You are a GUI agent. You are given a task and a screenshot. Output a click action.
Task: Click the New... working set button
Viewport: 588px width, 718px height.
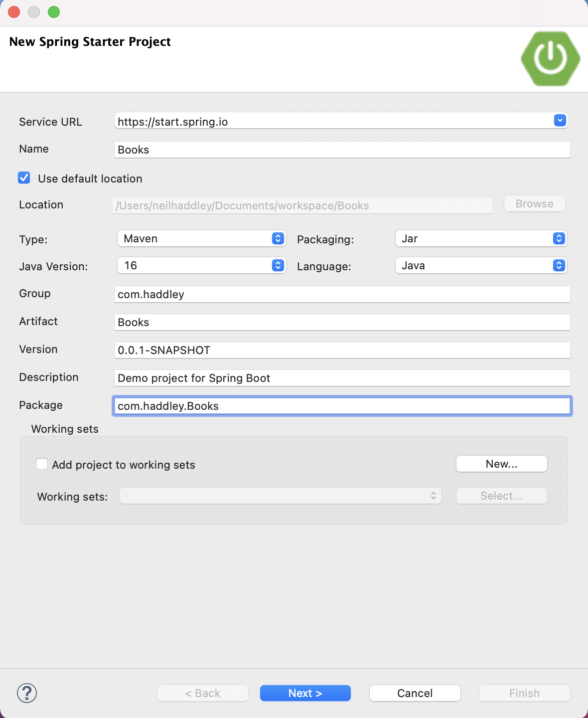click(x=501, y=464)
